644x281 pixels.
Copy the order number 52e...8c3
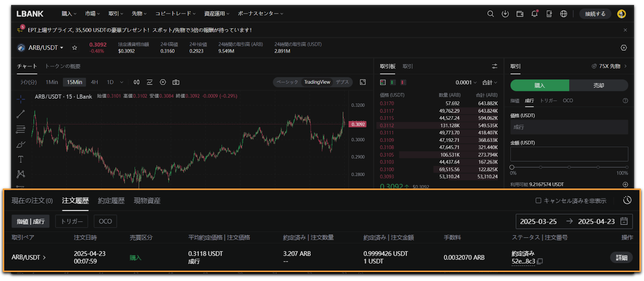[540, 261]
